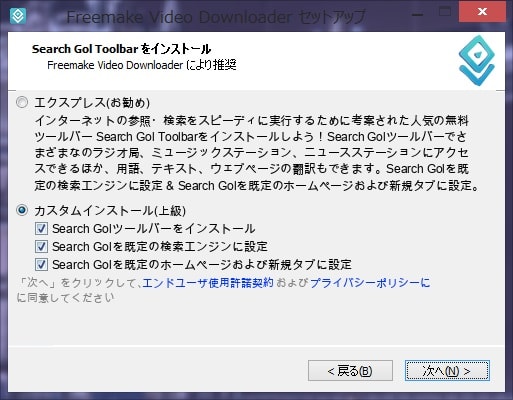Image resolution: width=513 pixels, height=400 pixels.
Task: Click the disabled maximize button
Action: 445,12
